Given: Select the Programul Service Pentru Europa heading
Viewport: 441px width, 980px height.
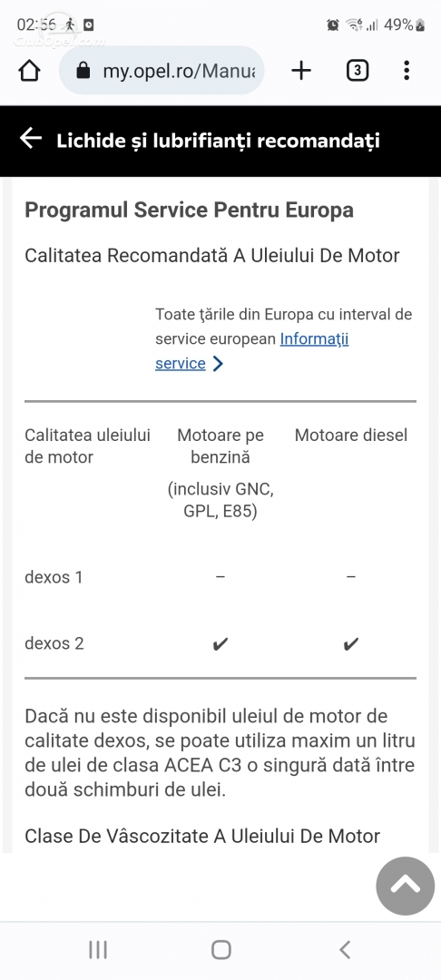Looking at the screenshot, I should (190, 210).
